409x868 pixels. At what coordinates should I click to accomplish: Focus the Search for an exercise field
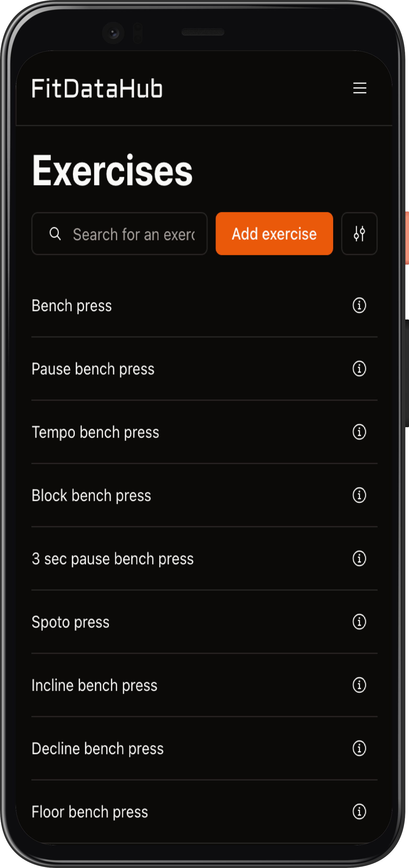click(119, 233)
